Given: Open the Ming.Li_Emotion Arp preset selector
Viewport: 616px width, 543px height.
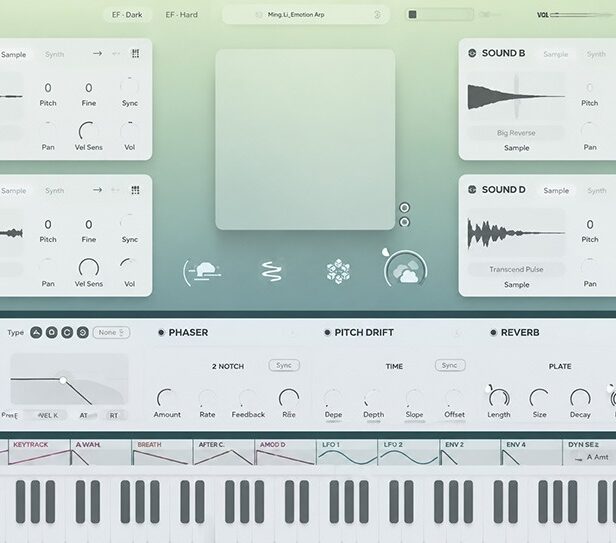Looking at the screenshot, I should tap(306, 15).
